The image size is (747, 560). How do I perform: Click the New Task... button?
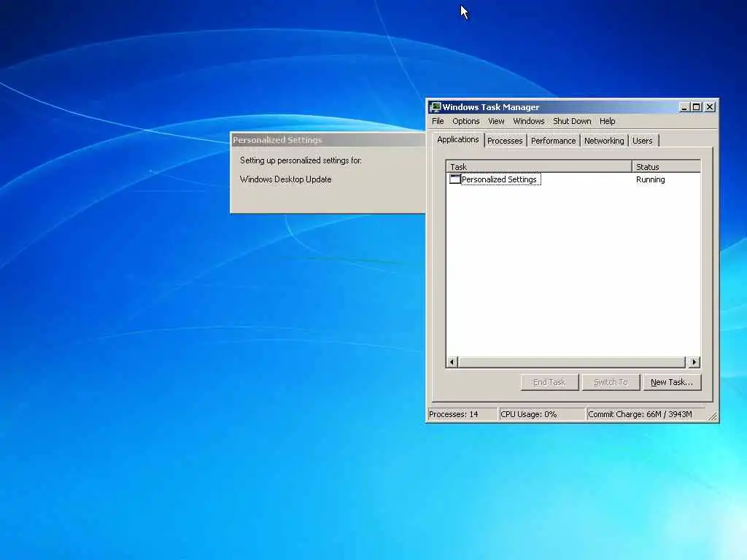point(672,382)
